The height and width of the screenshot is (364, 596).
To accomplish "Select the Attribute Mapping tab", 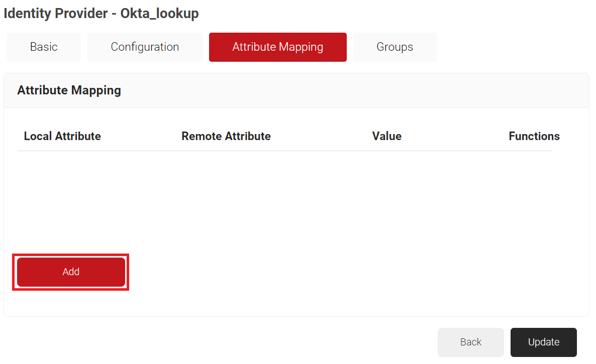I will click(x=278, y=47).
